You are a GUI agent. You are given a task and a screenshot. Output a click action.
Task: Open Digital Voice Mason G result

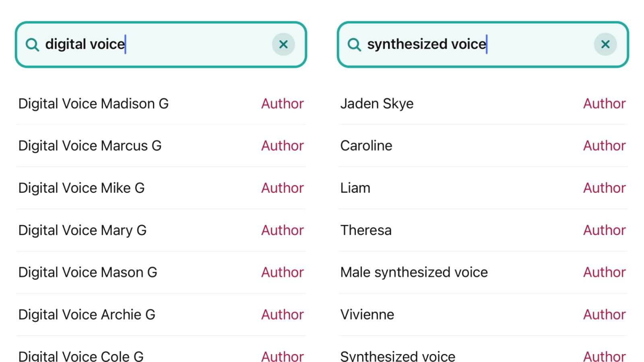tap(88, 272)
